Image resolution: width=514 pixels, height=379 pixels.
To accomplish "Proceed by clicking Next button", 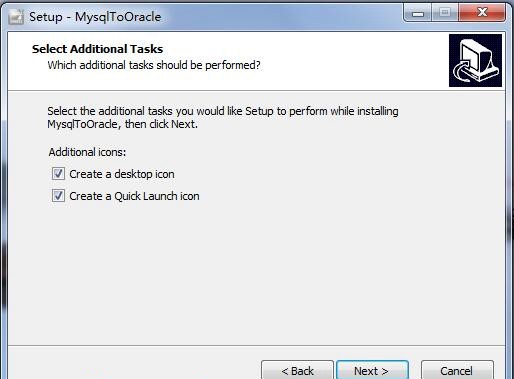I will [x=372, y=370].
